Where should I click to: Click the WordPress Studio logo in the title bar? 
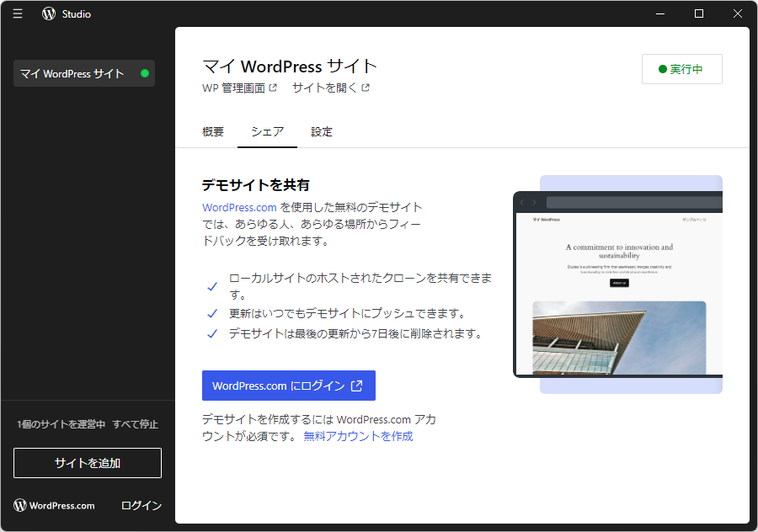(49, 13)
